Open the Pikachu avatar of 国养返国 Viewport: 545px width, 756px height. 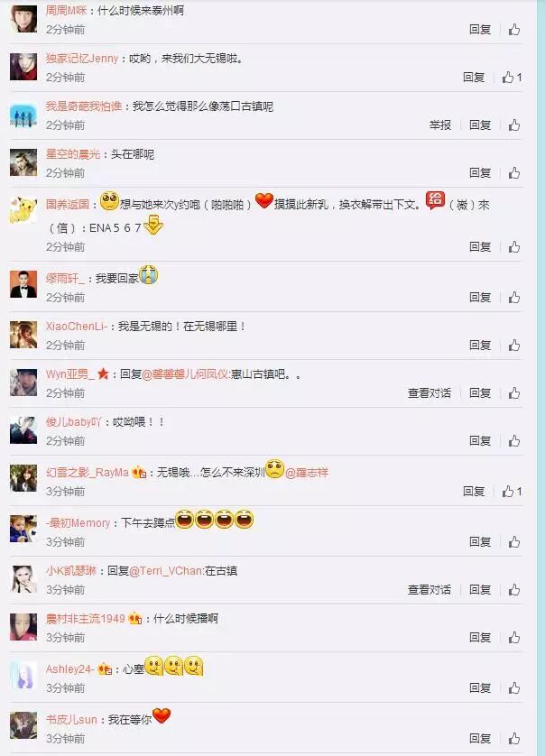(x=23, y=210)
